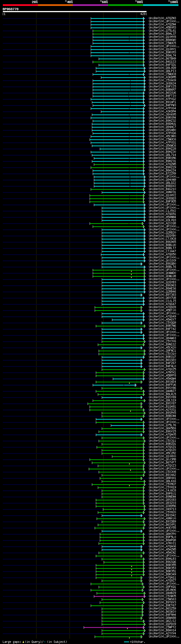181x644 pixels.
Task: Select hit label UniRef100_Q8LPI3
Action: pyautogui.click(x=162, y=71)
